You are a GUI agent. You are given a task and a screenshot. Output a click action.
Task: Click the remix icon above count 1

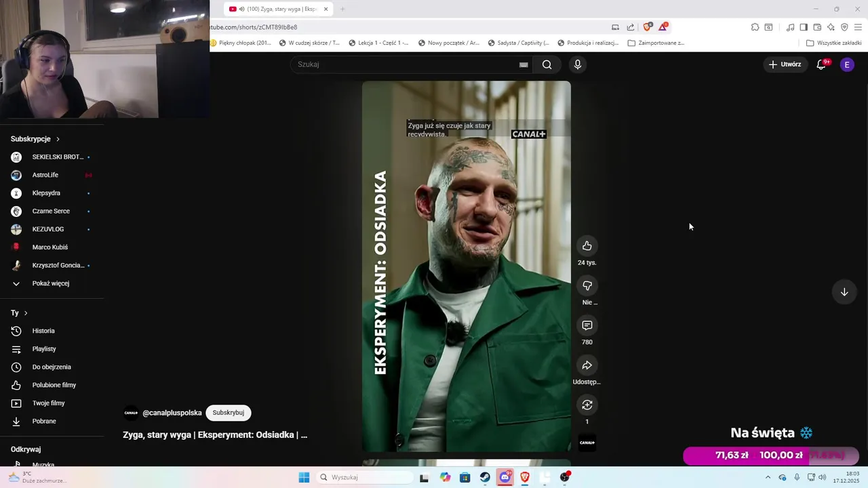click(x=587, y=405)
